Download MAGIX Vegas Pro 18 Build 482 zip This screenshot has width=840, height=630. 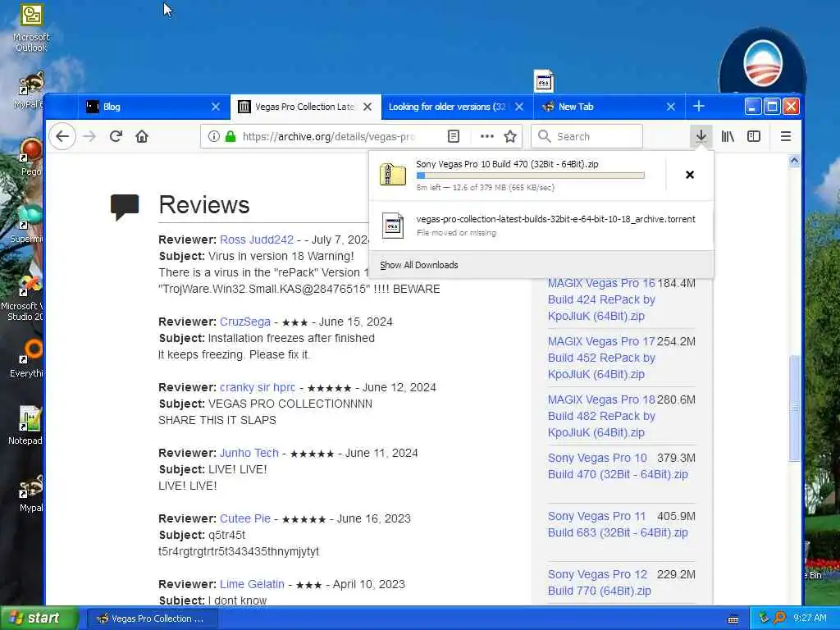601,416
